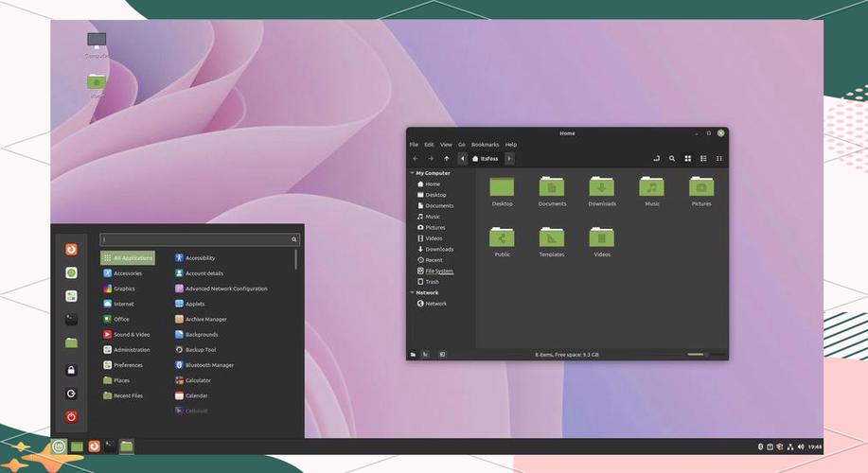Screen dimensions: 868x473
Task: Go forward in Files toolbar
Action: point(431,158)
